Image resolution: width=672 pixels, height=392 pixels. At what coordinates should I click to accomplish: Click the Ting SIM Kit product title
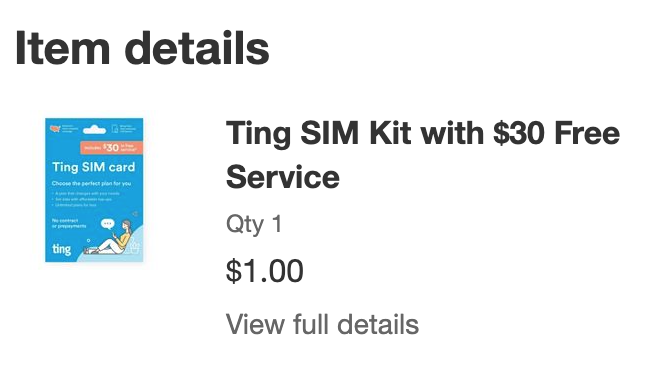coord(423,155)
